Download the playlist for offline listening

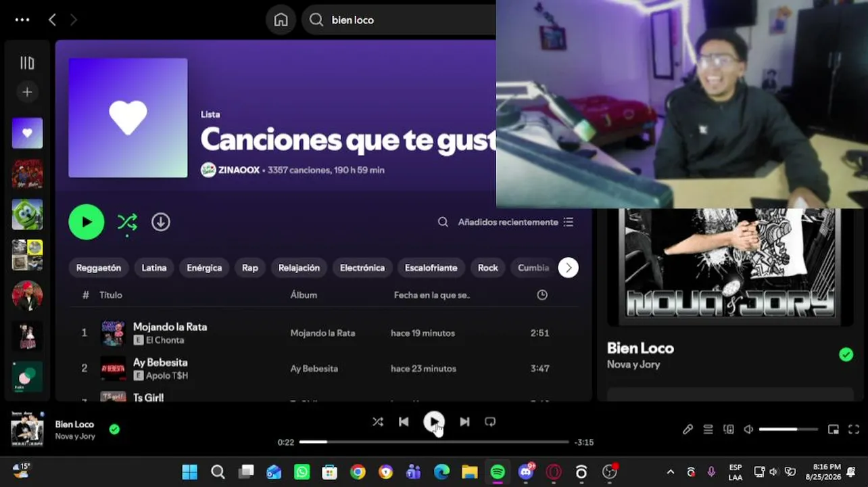coord(160,222)
